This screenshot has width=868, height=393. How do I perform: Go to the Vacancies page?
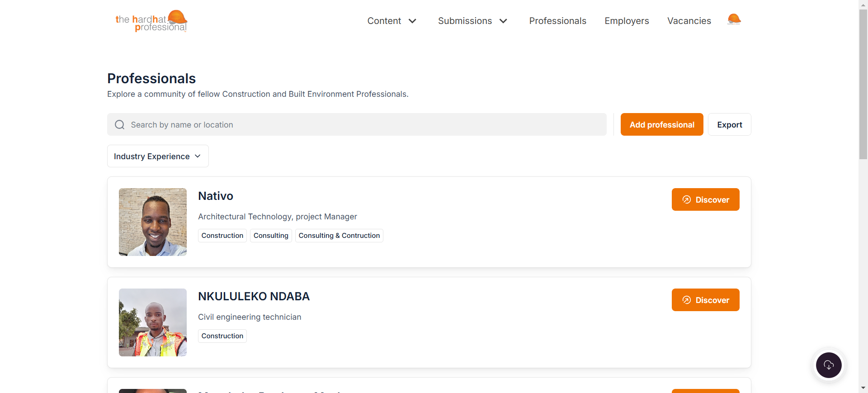click(x=689, y=21)
